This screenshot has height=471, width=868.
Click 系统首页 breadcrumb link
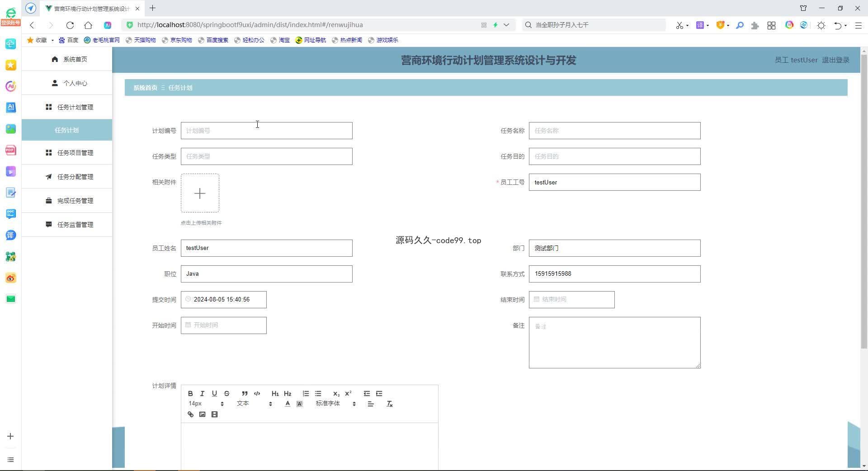145,88
